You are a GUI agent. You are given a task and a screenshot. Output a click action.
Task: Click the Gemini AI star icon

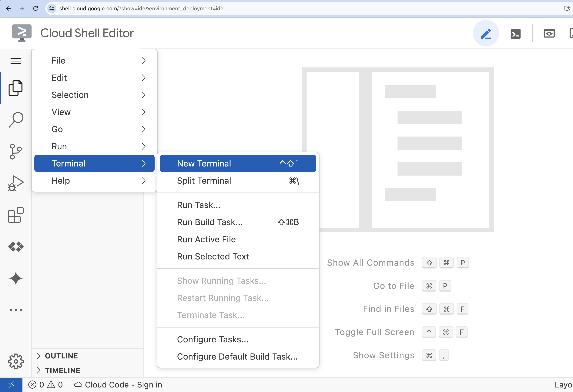[x=16, y=278]
